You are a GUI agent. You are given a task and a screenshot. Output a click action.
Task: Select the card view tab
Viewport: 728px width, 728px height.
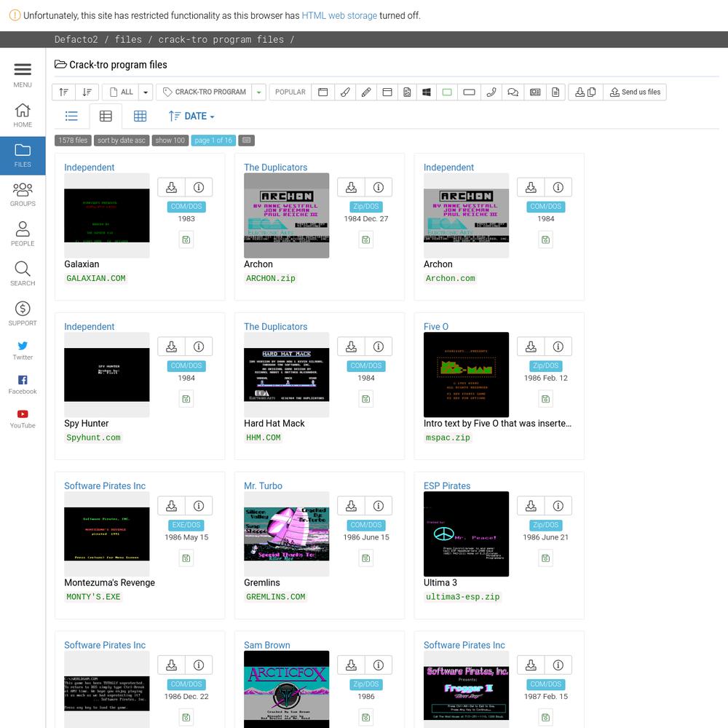(106, 116)
